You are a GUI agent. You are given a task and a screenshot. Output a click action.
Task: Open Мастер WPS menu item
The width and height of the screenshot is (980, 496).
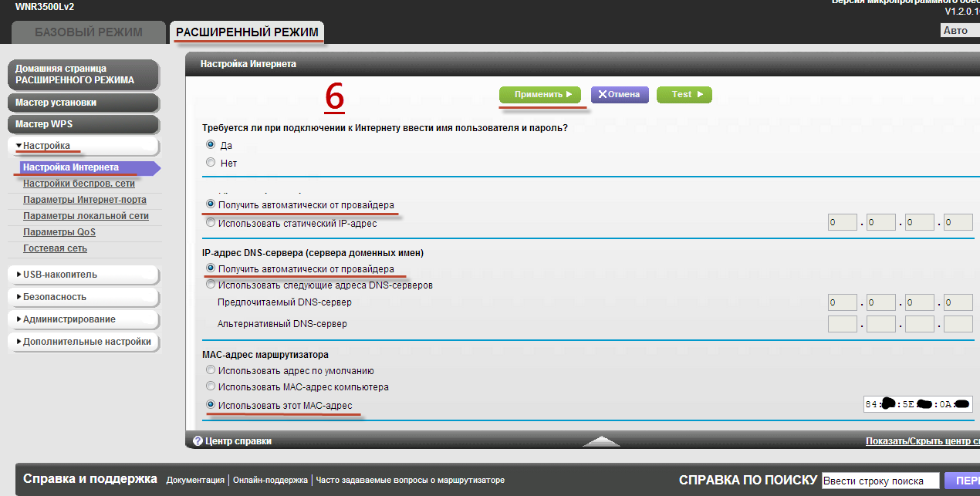[x=83, y=124]
